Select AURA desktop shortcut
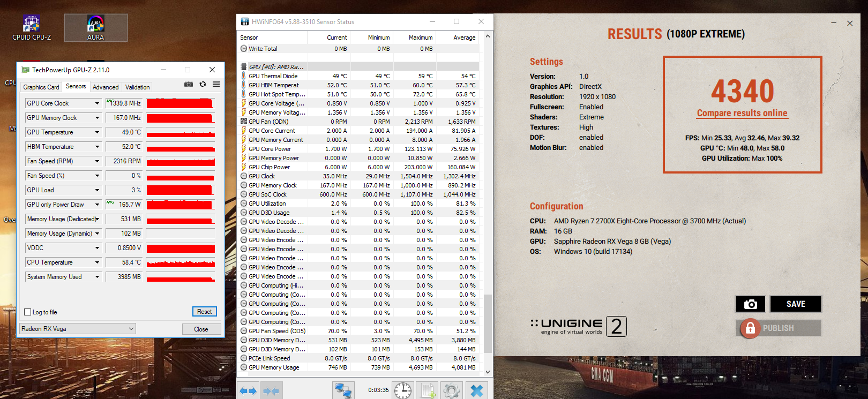This screenshot has width=868, height=399. point(96,28)
